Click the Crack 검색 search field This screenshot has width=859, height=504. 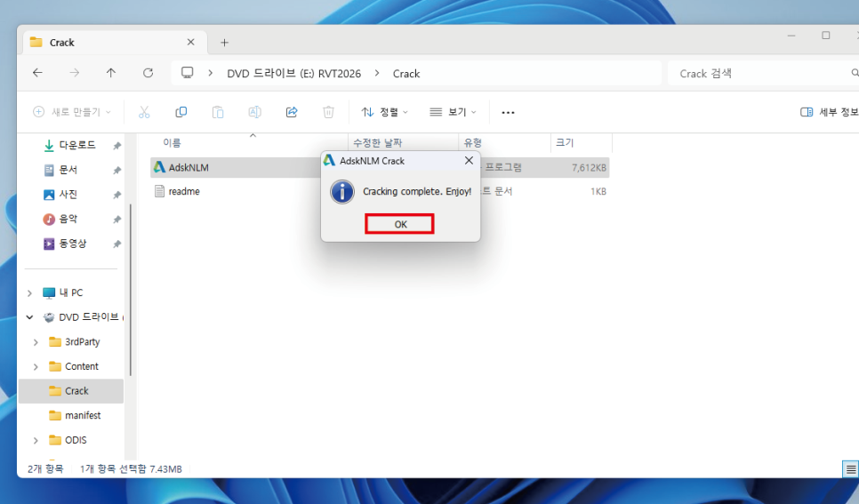point(763,73)
